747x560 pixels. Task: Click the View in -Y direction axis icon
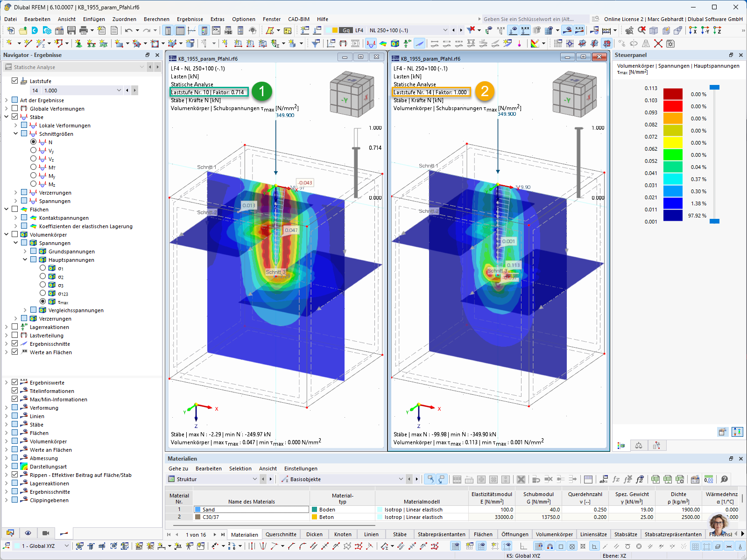[705, 30]
